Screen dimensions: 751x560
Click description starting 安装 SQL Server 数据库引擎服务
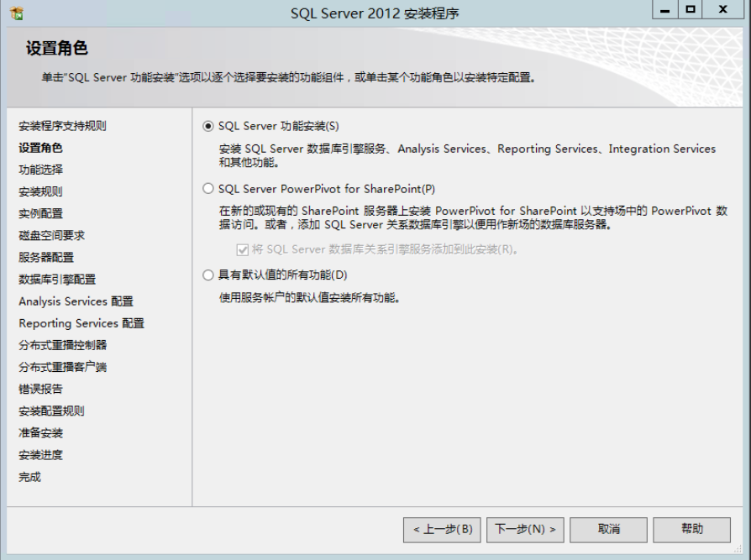click(x=467, y=156)
